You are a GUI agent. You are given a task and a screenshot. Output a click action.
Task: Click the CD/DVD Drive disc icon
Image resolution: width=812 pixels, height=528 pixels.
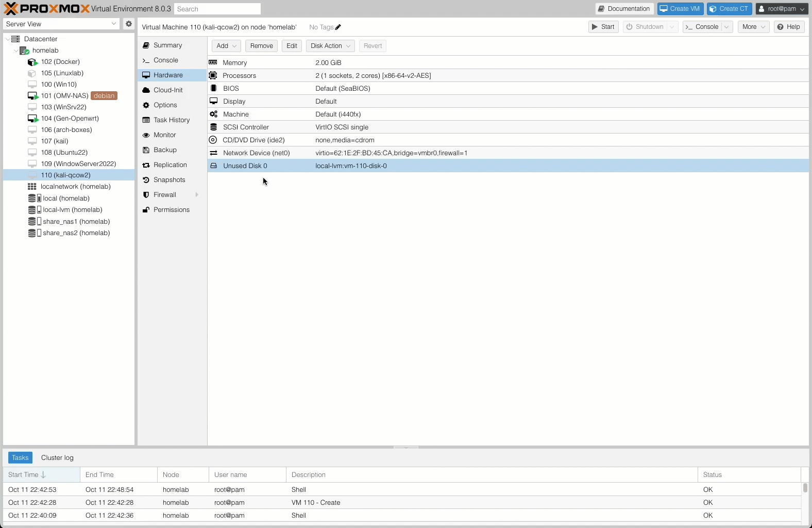pyautogui.click(x=213, y=140)
